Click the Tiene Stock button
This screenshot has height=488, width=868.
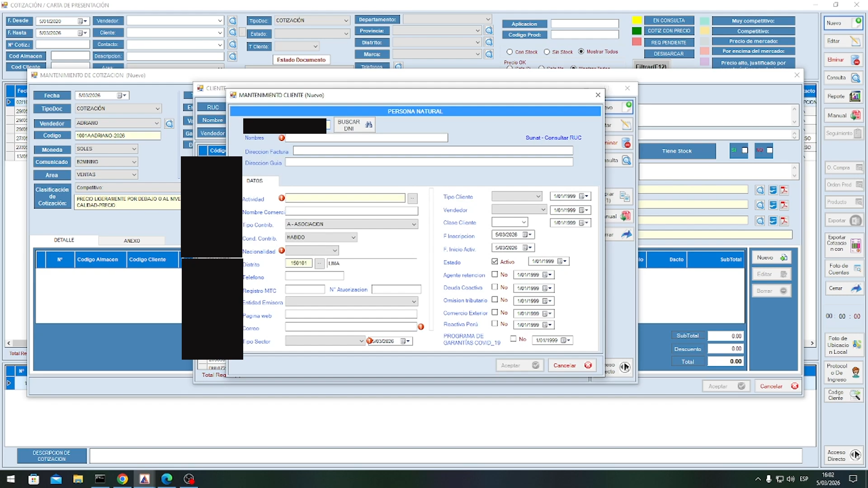(677, 151)
